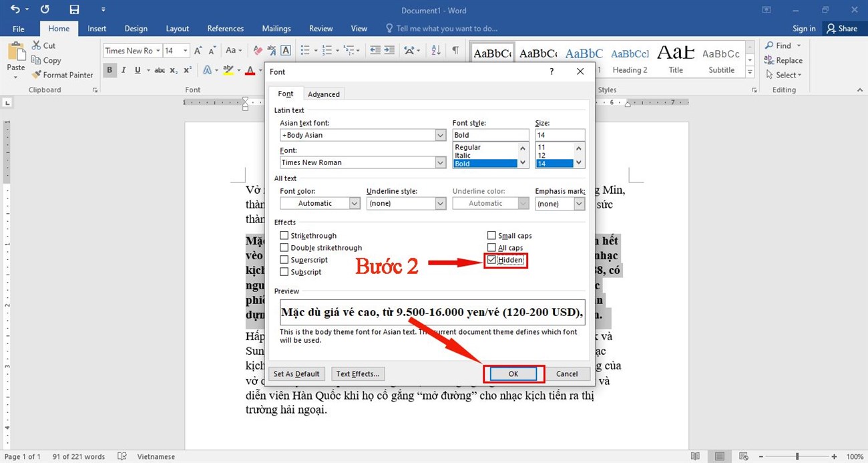Expand the Font color Automatic dropdown

[355, 203]
